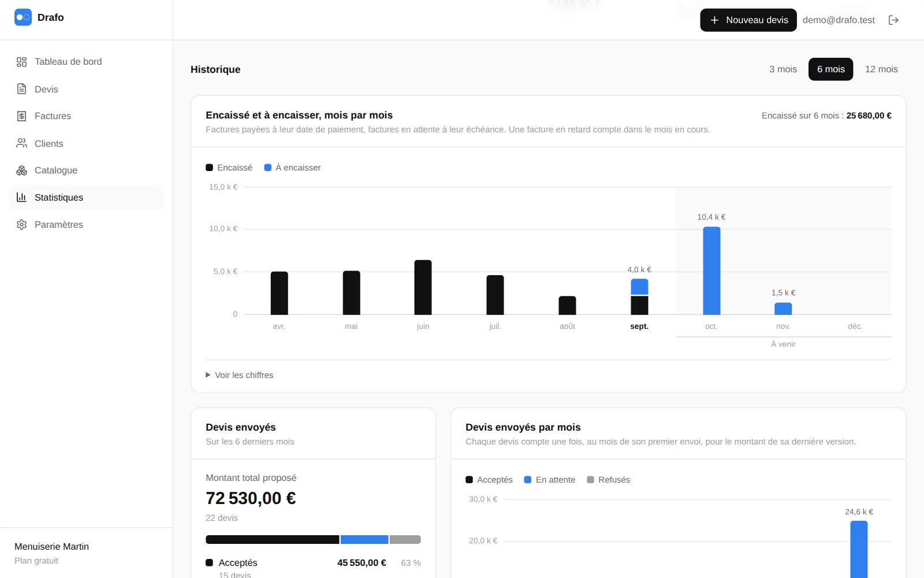The width and height of the screenshot is (924, 578).
Task: Click the Devis document icon
Action: click(21, 89)
